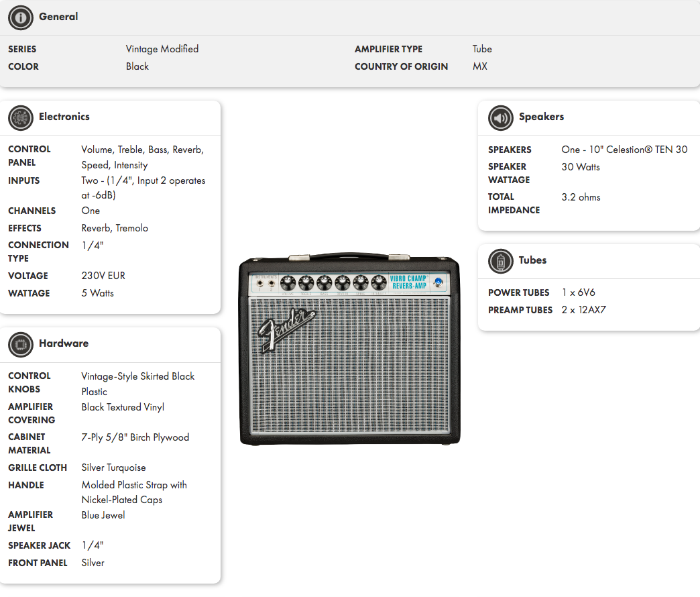Select the Tubes section heading
700x597 pixels.
coord(532,260)
